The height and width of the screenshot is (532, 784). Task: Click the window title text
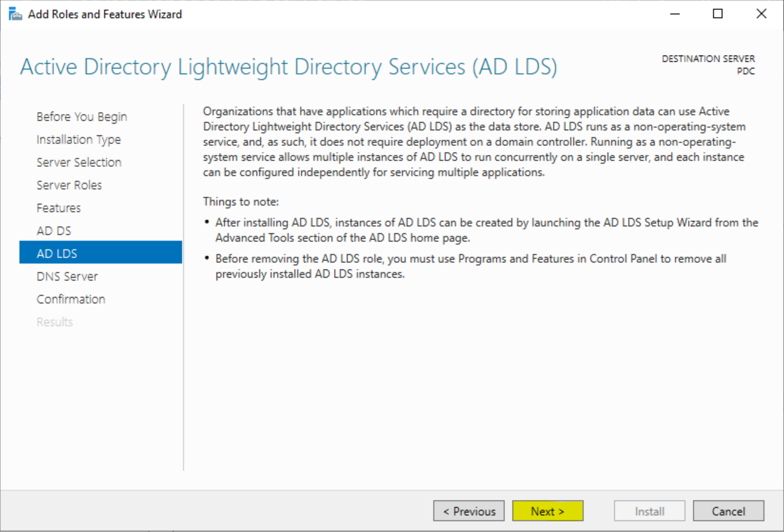[105, 14]
